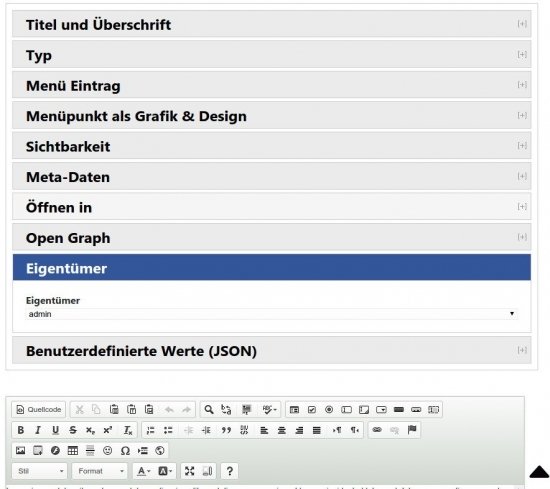Insert smiley emoticon in editor
Viewport: 550px width, 489px height.
click(x=107, y=450)
